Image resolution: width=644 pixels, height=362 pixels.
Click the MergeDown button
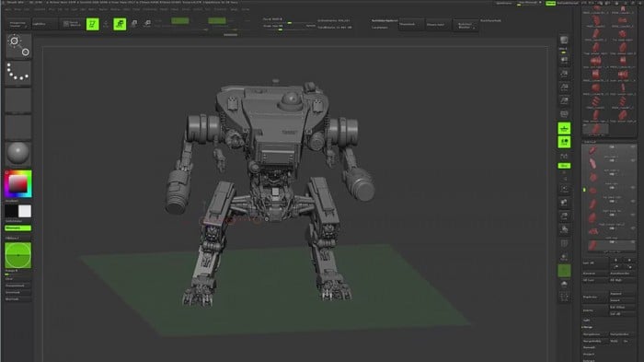pyautogui.click(x=594, y=334)
